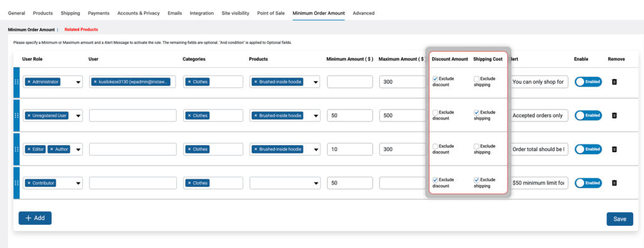Select the Minimum Order Amount sub-section link
Screen dimensions: 644x248
[x=31, y=30]
